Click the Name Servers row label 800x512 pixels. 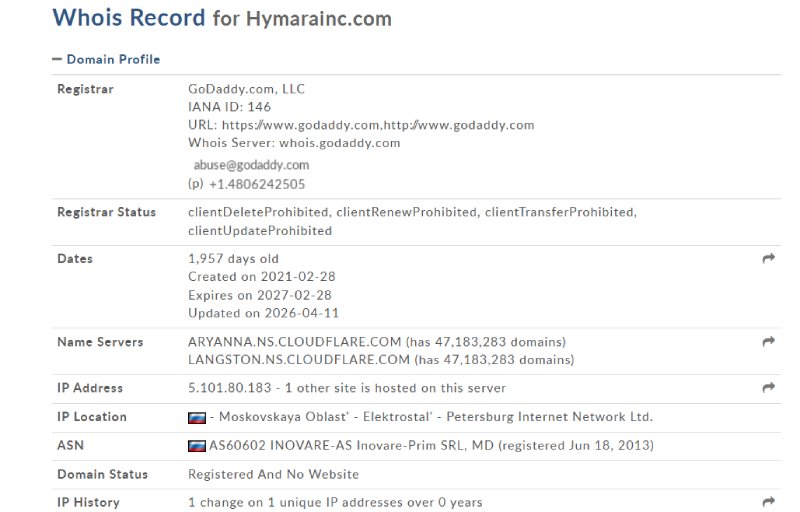(x=100, y=342)
